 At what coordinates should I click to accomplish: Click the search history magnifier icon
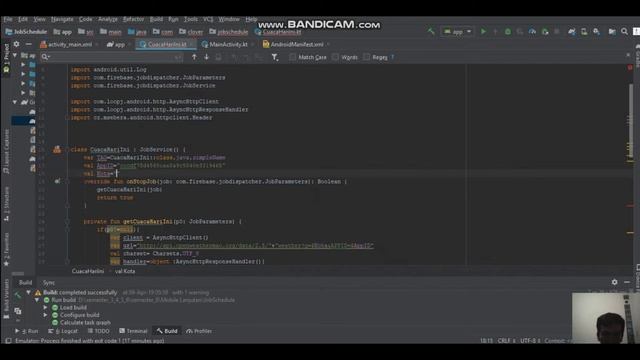pos(45,57)
